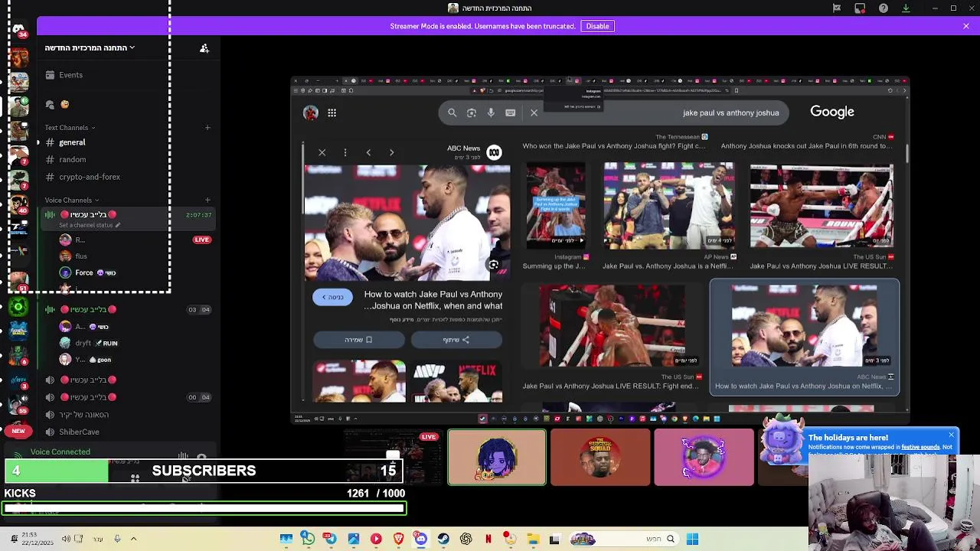Open the server name dropdown menu
Screen dimensions: 980x551
pyautogui.click(x=90, y=48)
